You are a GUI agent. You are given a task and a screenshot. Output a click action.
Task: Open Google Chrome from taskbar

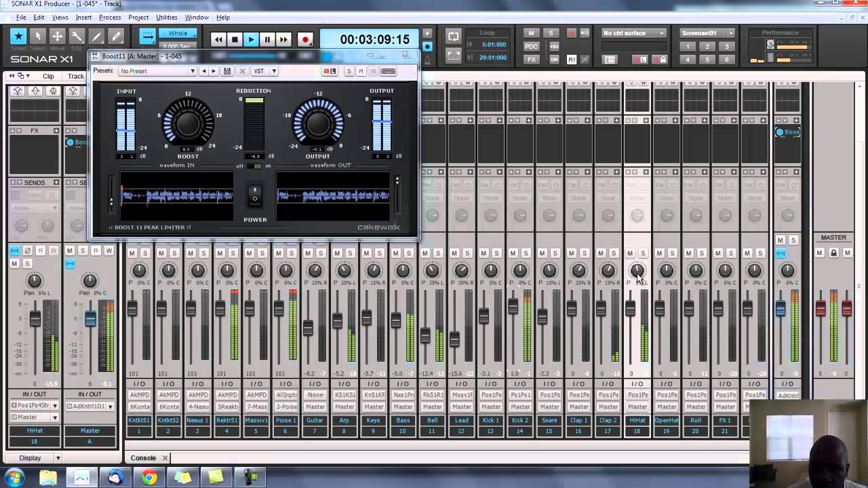point(149,478)
